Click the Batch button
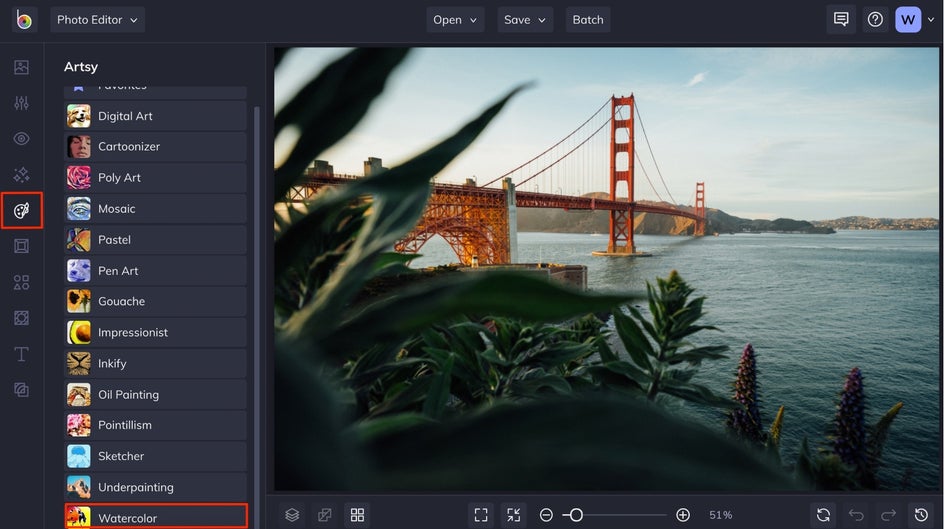This screenshot has height=529, width=944. click(588, 20)
